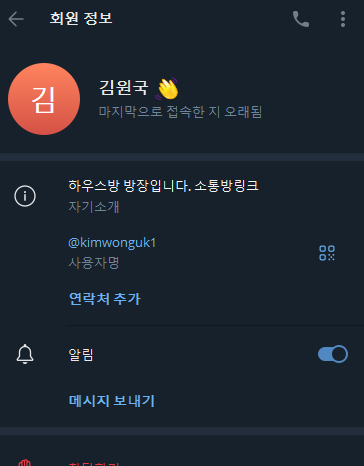The width and height of the screenshot is (364, 466).
Task: Click the 회원 정보 header title
Action: tap(81, 18)
